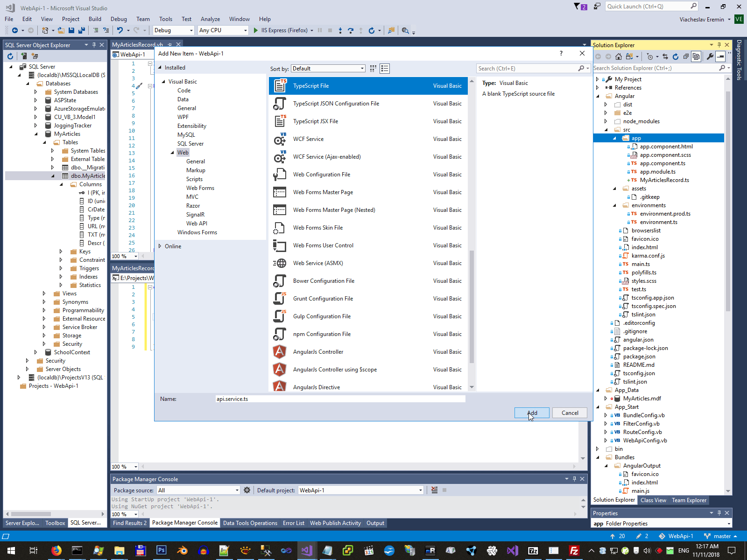This screenshot has height=560, width=747.
Task: Toggle auto-hide pin on Solution Explorer
Action: [719, 45]
